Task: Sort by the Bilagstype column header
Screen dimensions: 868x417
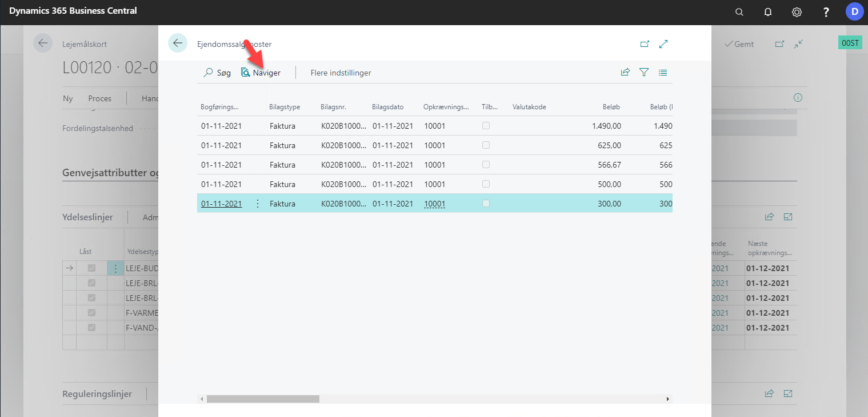Action: coord(285,107)
